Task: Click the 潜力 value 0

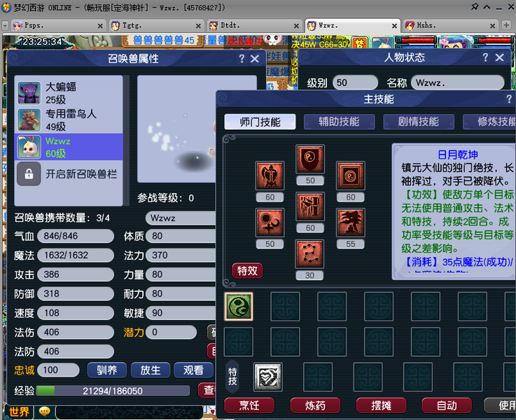Action: [x=171, y=332]
